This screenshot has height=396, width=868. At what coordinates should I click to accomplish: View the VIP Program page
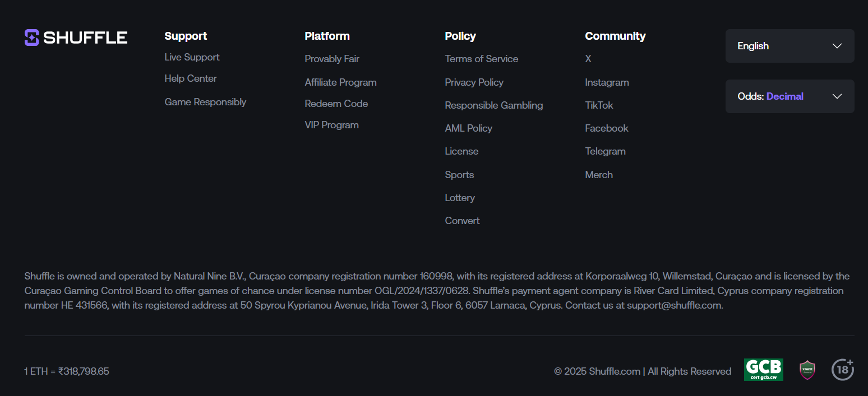(331, 125)
